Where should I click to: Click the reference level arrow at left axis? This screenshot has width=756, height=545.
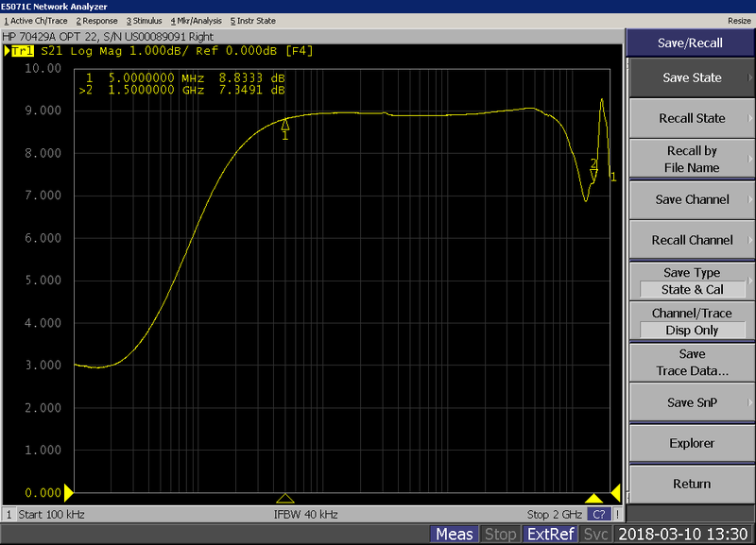(x=68, y=492)
